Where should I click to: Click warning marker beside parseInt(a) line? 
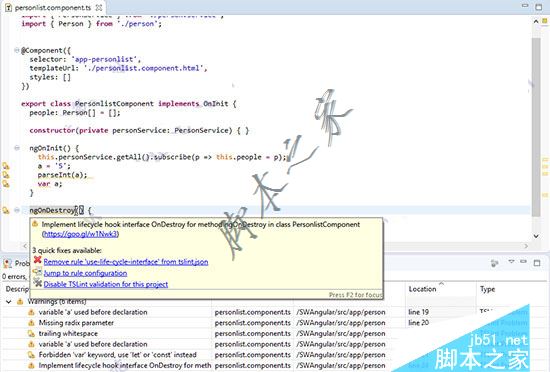pyautogui.click(x=6, y=175)
